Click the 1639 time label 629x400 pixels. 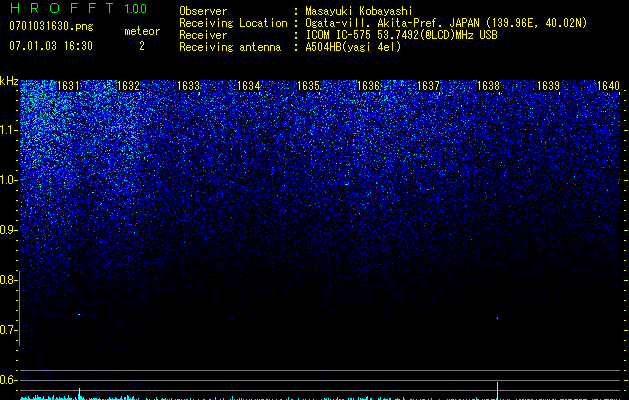pyautogui.click(x=548, y=86)
